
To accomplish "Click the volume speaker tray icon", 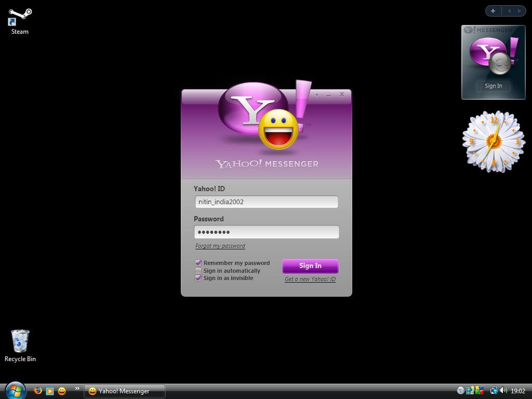I will [x=503, y=391].
